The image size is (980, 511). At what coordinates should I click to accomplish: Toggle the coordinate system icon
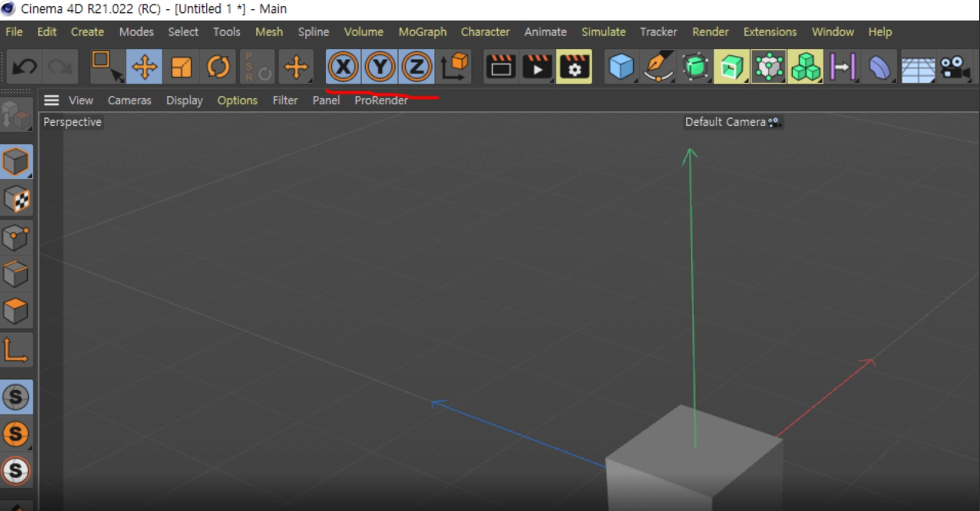click(x=454, y=66)
